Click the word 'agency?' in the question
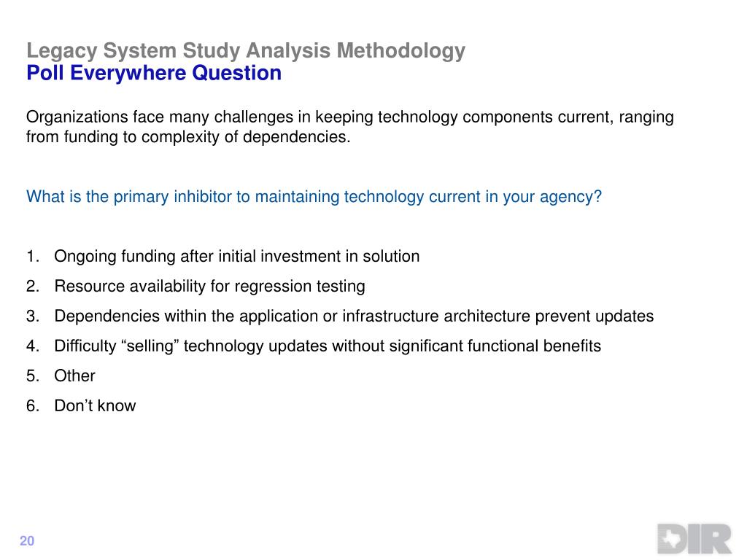 570,197
